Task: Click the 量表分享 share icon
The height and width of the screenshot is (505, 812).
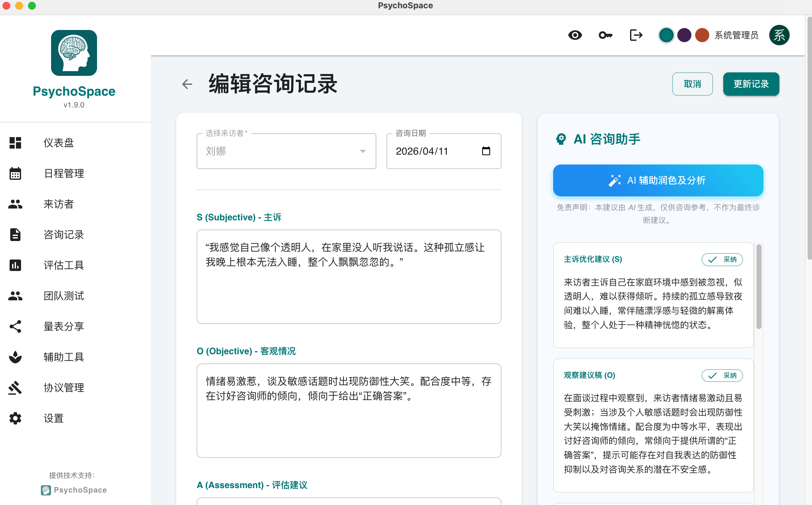Action: [x=15, y=326]
